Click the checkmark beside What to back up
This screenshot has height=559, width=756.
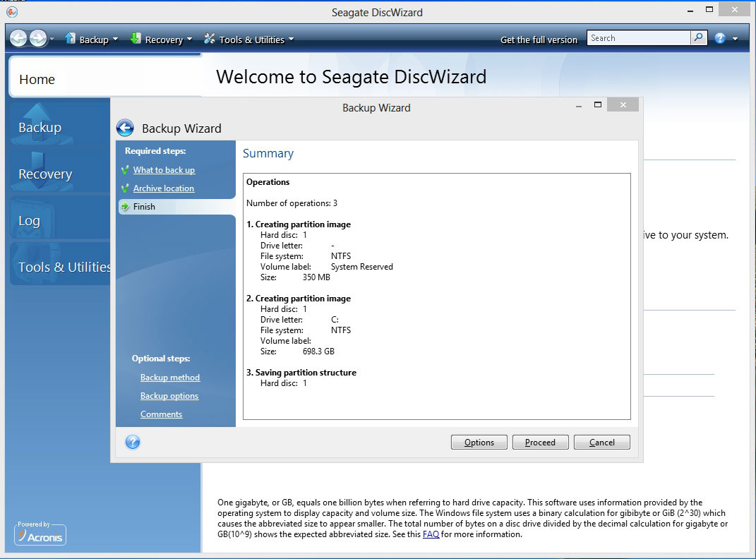pyautogui.click(x=125, y=169)
